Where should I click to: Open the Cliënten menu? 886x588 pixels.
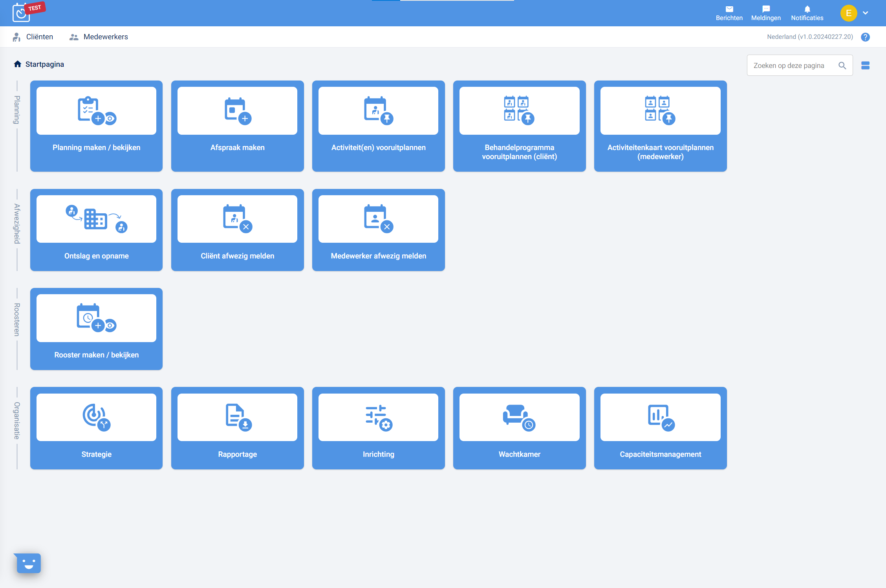pyautogui.click(x=33, y=37)
